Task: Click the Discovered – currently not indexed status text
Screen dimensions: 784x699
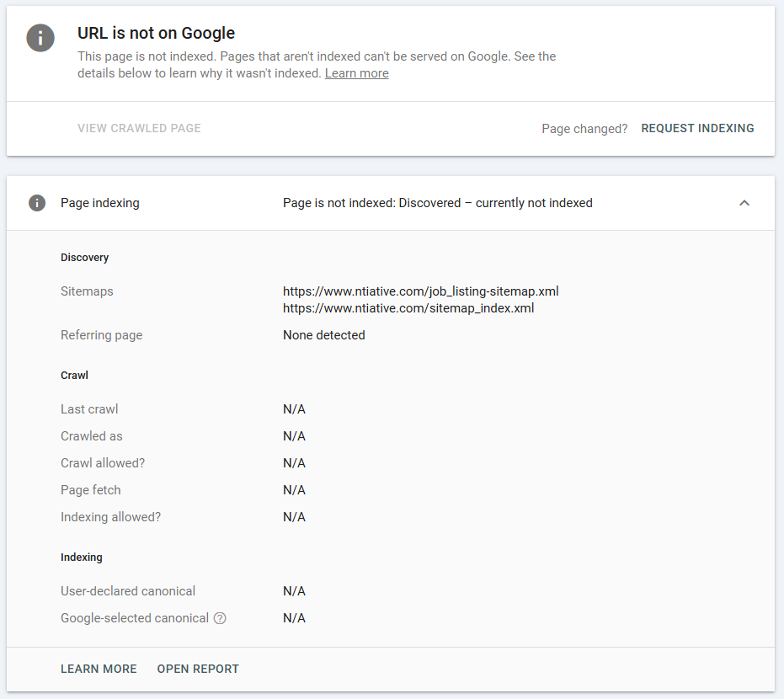Action: coord(437,203)
